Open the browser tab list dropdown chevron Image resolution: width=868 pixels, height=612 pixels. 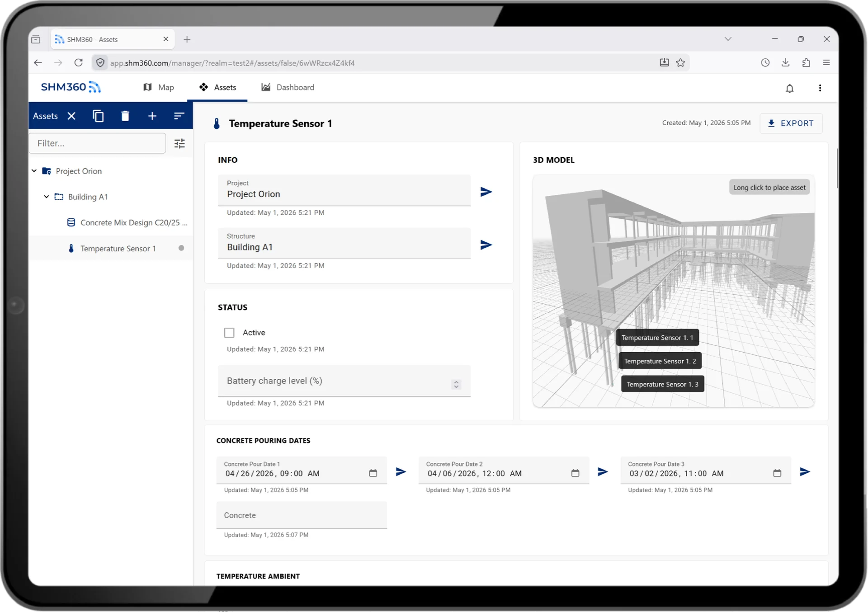(728, 39)
